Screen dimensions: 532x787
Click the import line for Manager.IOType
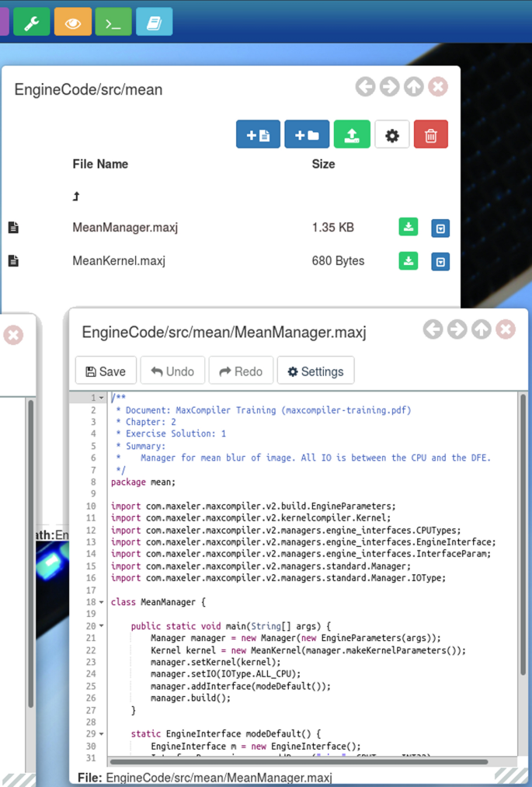point(278,578)
